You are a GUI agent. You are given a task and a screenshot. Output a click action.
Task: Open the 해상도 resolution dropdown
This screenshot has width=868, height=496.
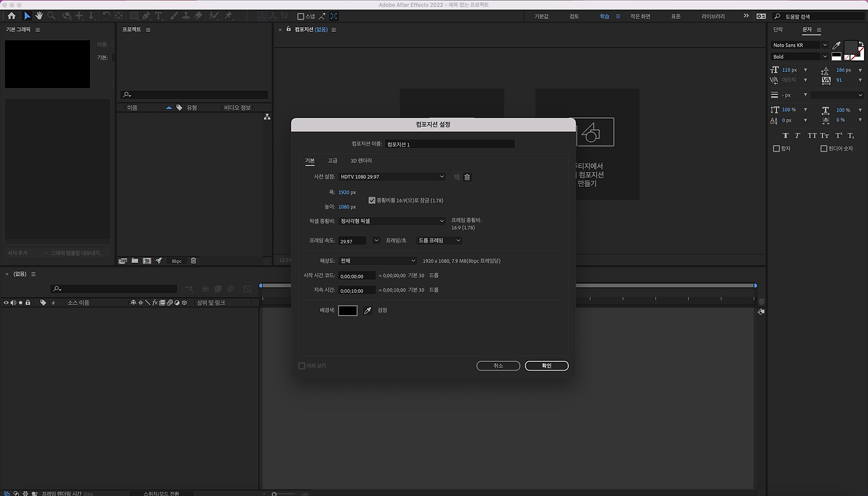378,261
